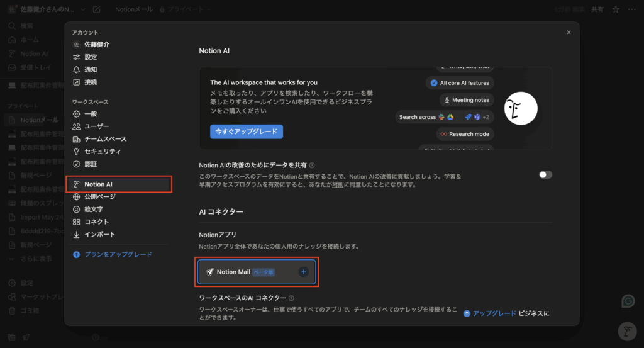Click the 今すぐアップグレード button
This screenshot has height=348, width=644.
[x=247, y=132]
